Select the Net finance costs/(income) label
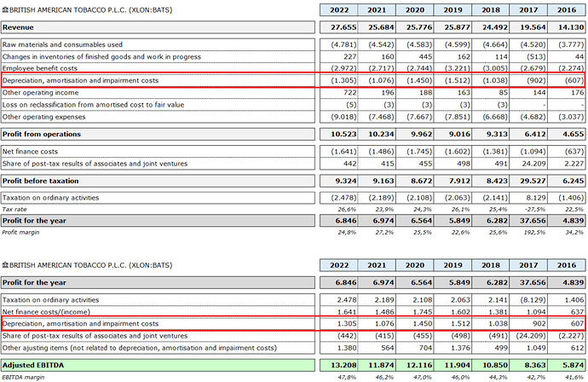 (x=47, y=312)
